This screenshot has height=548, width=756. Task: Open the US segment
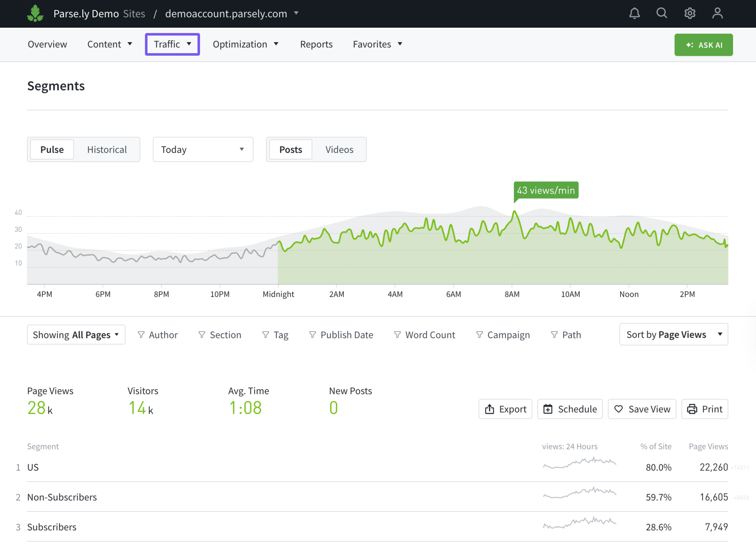[33, 467]
